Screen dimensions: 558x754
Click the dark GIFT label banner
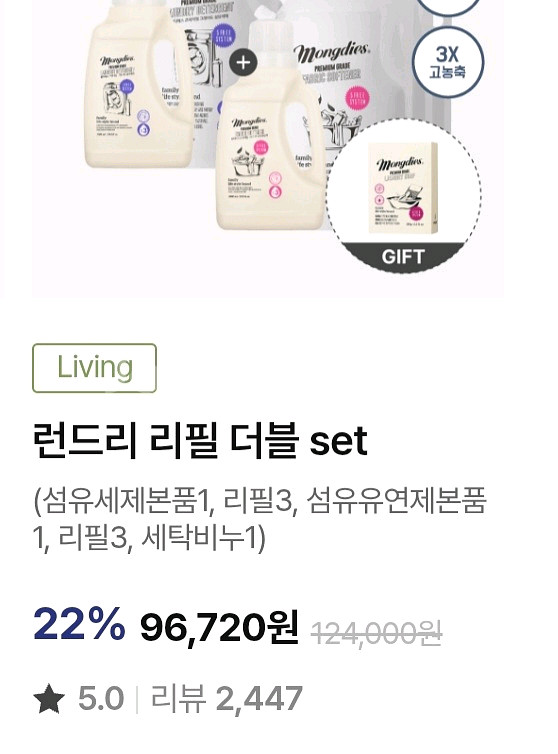pos(403,257)
